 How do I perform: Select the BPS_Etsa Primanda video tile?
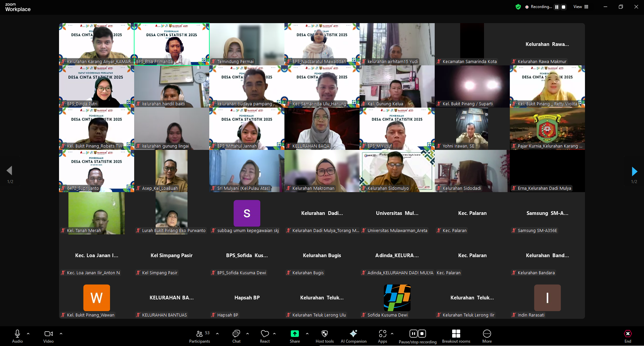click(172, 44)
